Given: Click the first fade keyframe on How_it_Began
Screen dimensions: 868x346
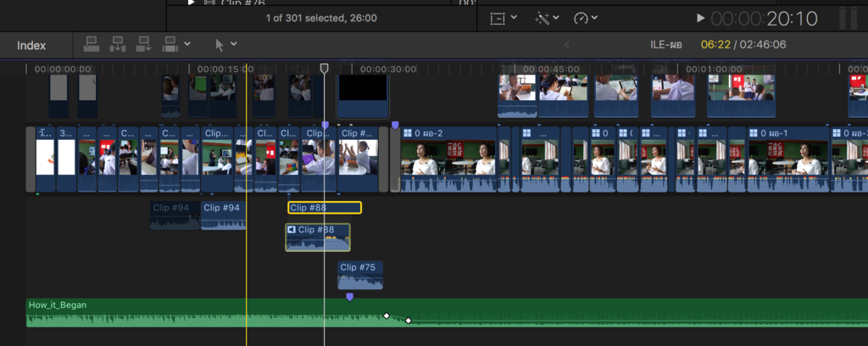Looking at the screenshot, I should point(387,315).
